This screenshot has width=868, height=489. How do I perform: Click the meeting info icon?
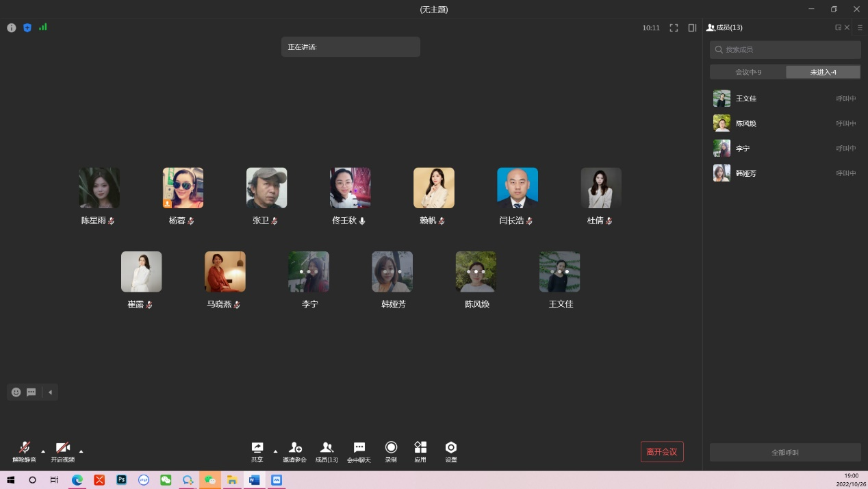coord(12,28)
